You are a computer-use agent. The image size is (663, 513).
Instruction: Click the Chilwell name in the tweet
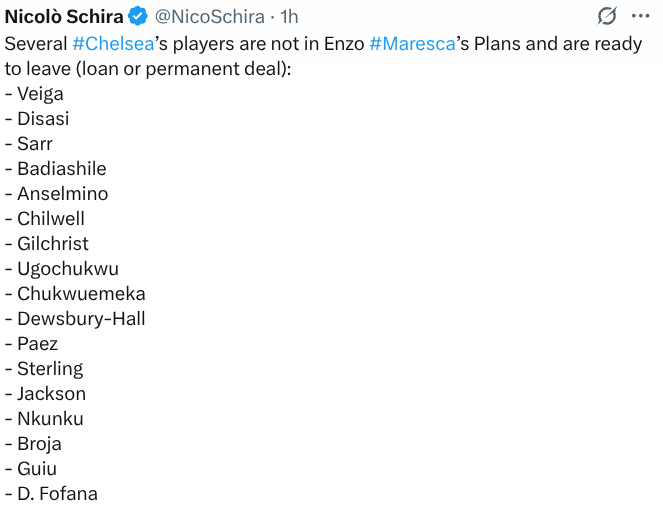pos(51,219)
